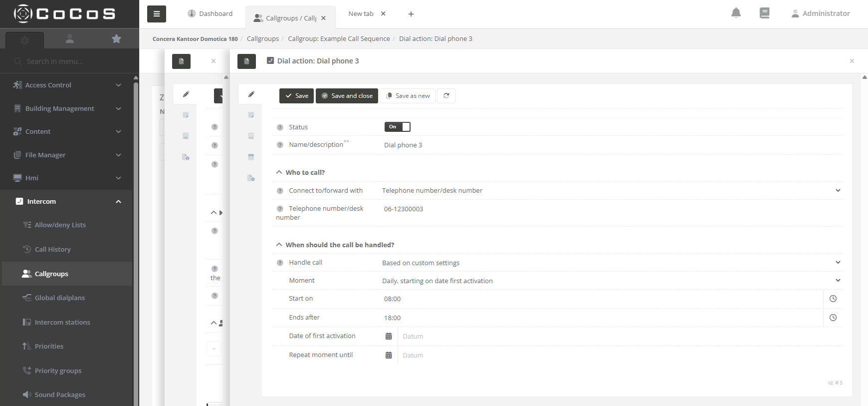Open calendar for Date of first activation
Viewport: 868px width, 406px height.
(389, 337)
